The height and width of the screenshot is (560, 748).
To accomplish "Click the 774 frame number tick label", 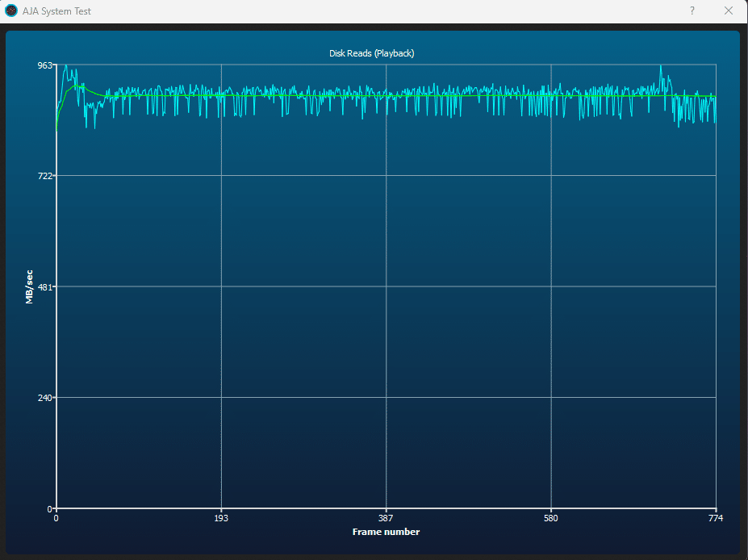I will pos(716,518).
